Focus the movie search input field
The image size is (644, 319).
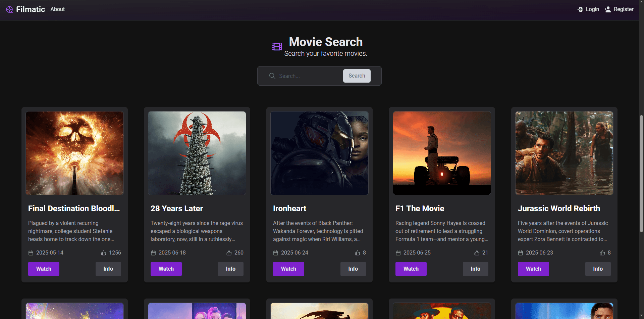point(309,76)
